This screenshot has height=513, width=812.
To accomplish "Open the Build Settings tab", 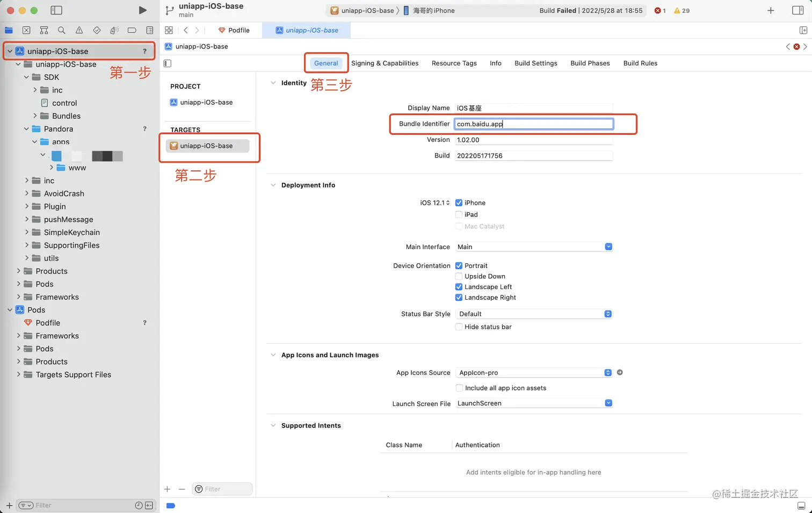I will point(536,63).
